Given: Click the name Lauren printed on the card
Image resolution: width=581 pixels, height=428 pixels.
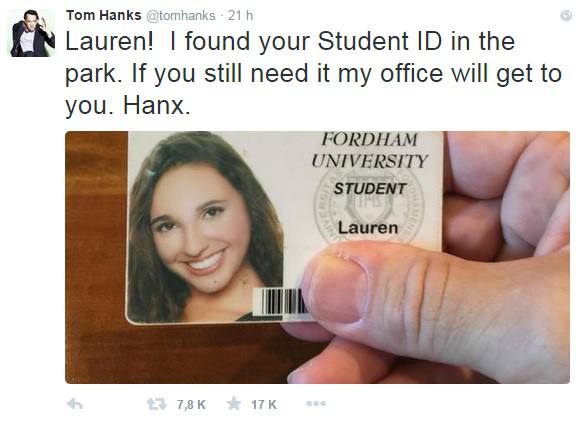Looking at the screenshot, I should point(368,228).
